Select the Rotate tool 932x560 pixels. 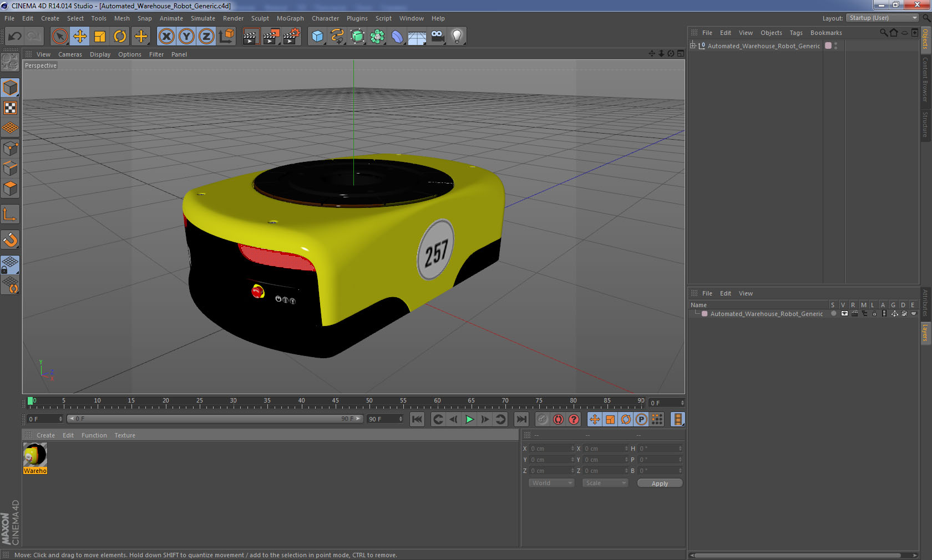pyautogui.click(x=120, y=37)
